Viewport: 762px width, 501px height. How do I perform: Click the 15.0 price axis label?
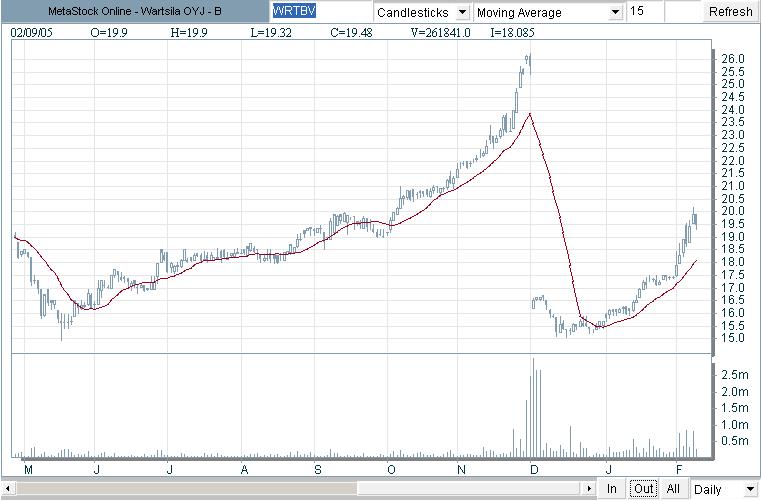(733, 338)
